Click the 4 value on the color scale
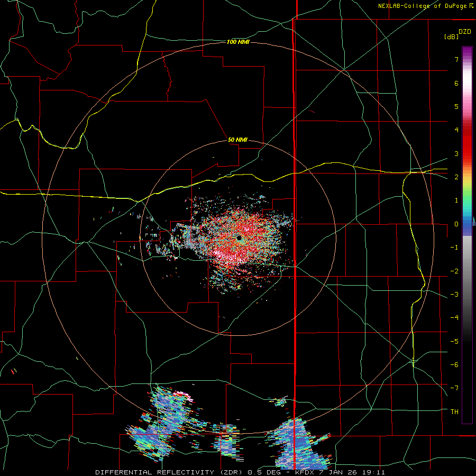 click(456, 130)
